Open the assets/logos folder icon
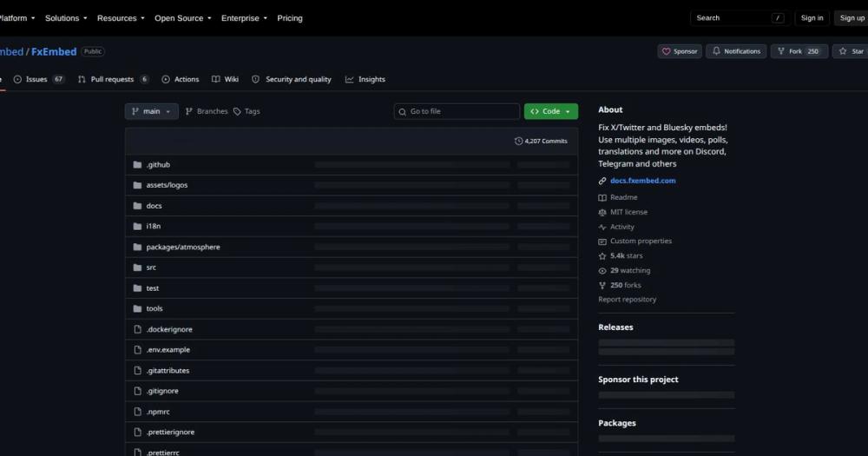Screen dimensions: 868x456 [137, 185]
